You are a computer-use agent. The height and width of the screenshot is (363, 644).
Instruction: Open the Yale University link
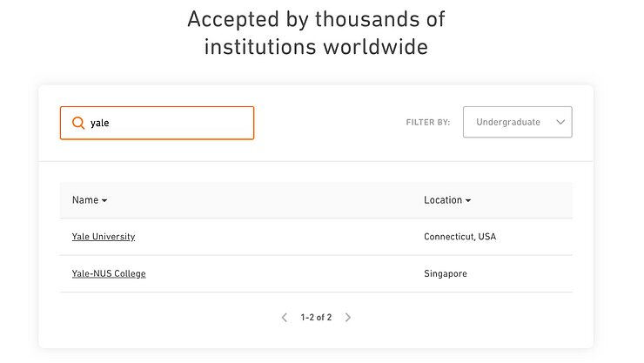(x=104, y=237)
